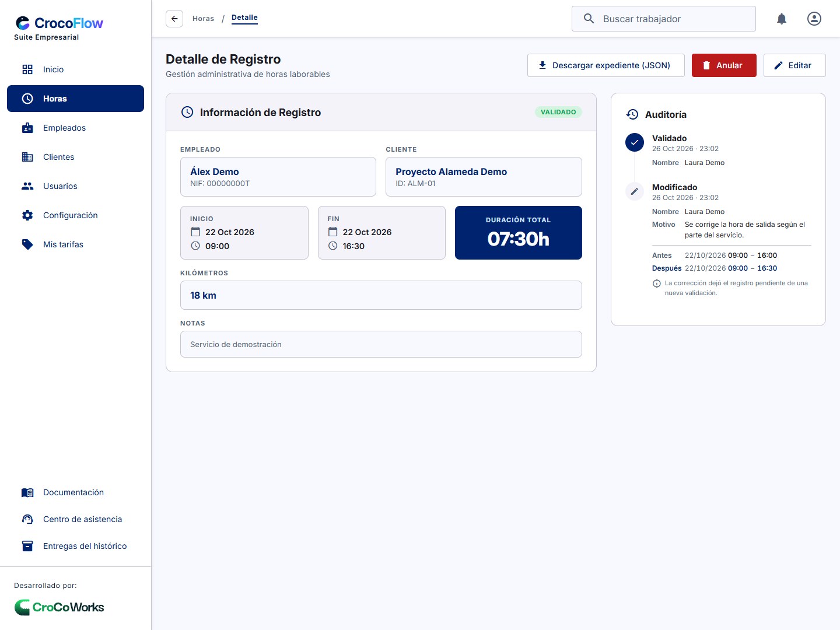Image resolution: width=840 pixels, height=630 pixels.
Task: Click the Horas breadcrumb link
Action: tap(203, 19)
